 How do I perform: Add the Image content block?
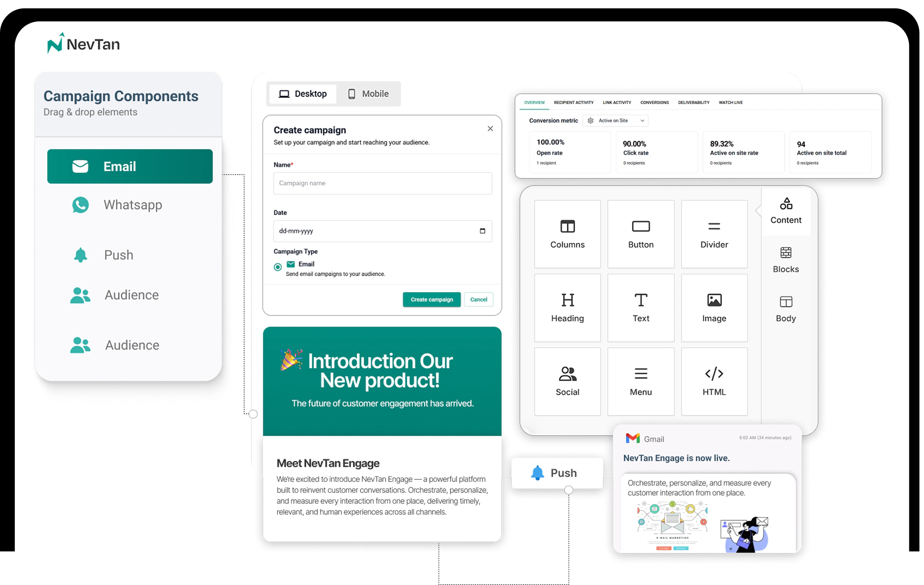click(x=714, y=308)
